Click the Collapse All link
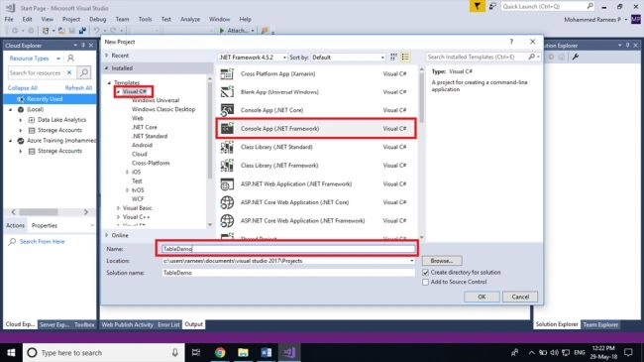Image resolution: width=644 pixels, height=362 pixels. point(22,88)
